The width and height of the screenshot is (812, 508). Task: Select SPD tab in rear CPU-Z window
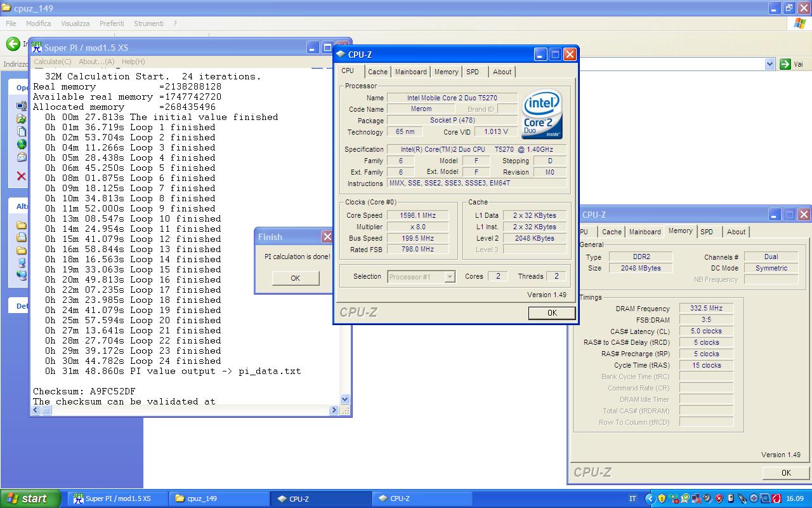[707, 232]
